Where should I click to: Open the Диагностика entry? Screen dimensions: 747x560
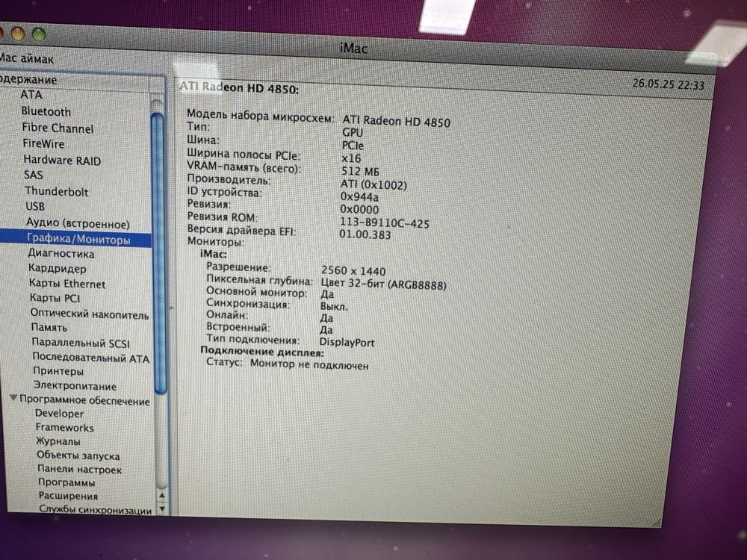click(x=61, y=254)
